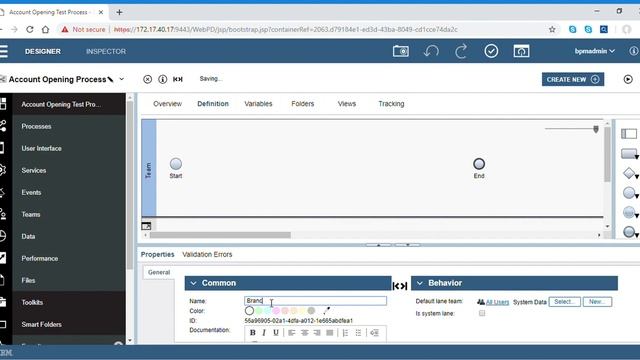Open the Folders tab
The height and width of the screenshot is (360, 640).
(302, 104)
